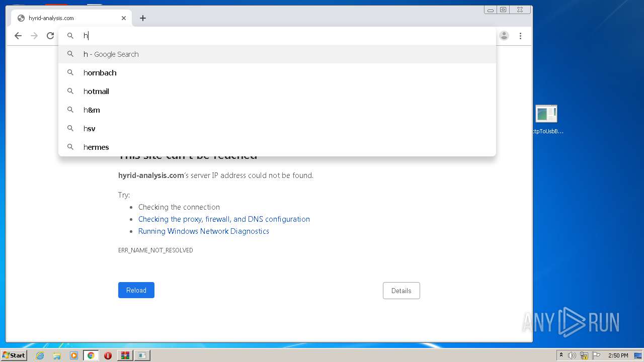644x362 pixels.
Task: Choose the 'hornbach' search suggestion
Action: coord(277,73)
